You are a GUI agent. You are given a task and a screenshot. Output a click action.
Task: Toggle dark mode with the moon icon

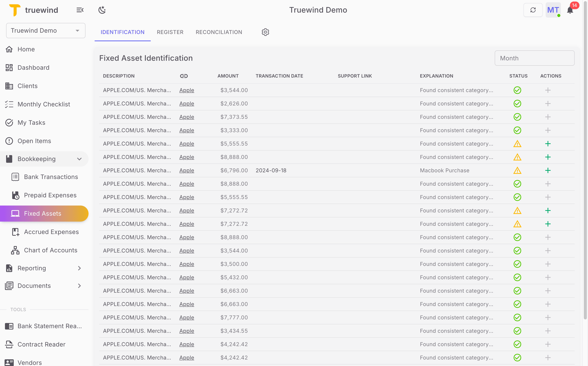(102, 10)
